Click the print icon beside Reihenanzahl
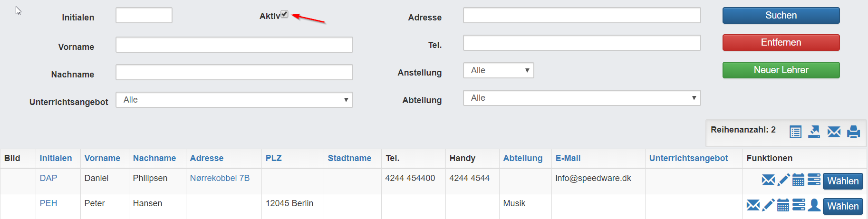Screen dimensions: 868x219 point(853,132)
